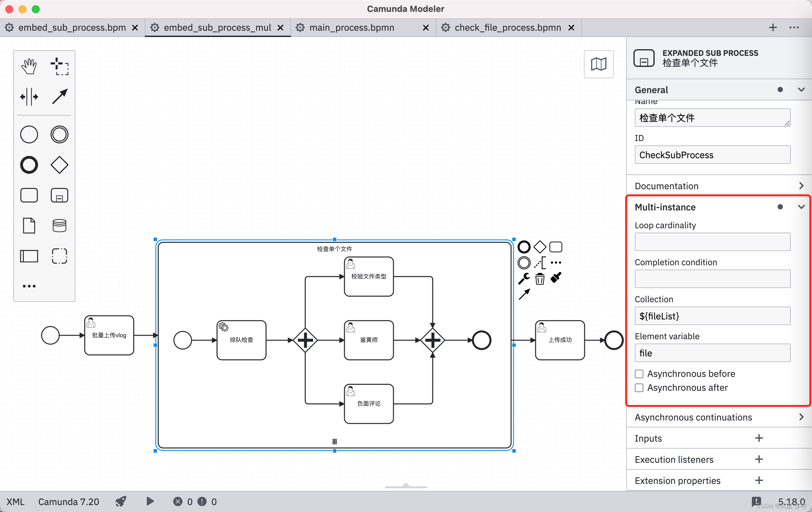
Task: Open the feedback icon in the status bar
Action: [756, 502]
